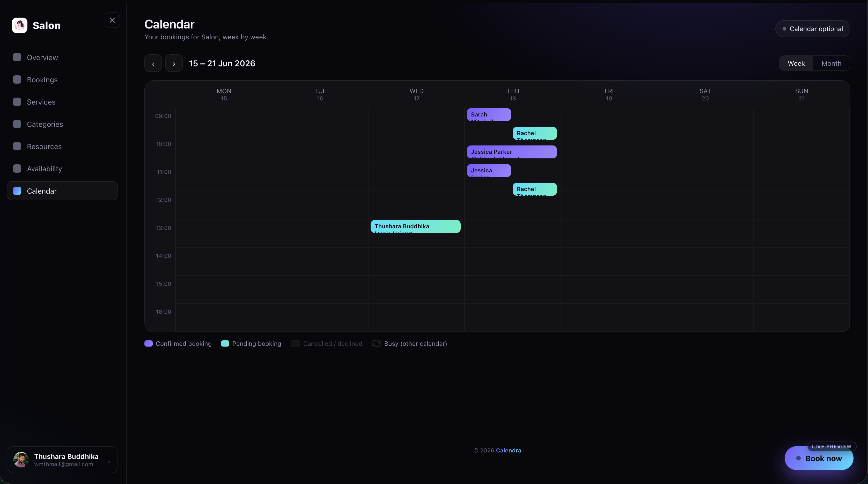Click the Calendra footer link
Image resolution: width=868 pixels, height=484 pixels.
[x=509, y=450]
